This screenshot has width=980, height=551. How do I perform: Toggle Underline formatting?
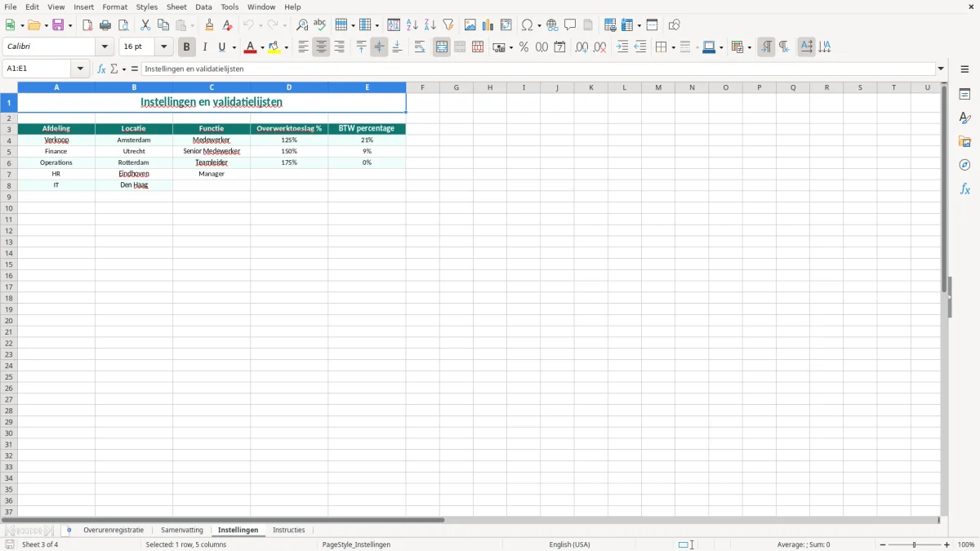click(222, 47)
